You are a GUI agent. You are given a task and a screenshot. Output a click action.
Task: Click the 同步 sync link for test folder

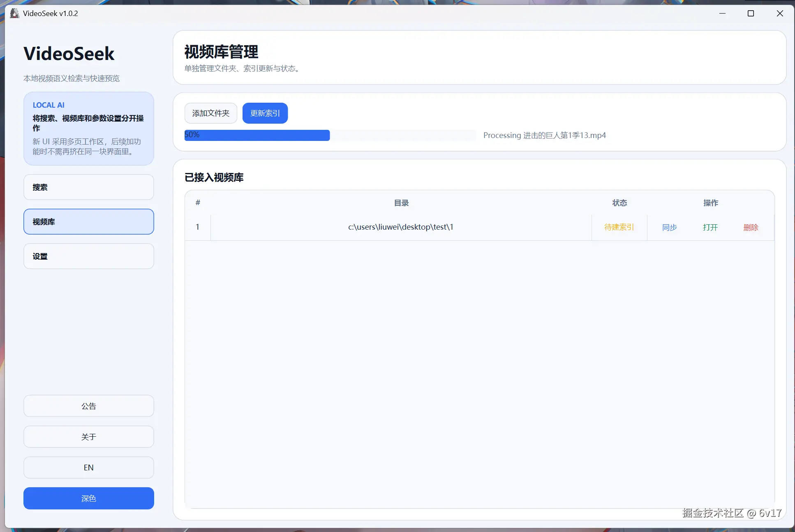(669, 227)
